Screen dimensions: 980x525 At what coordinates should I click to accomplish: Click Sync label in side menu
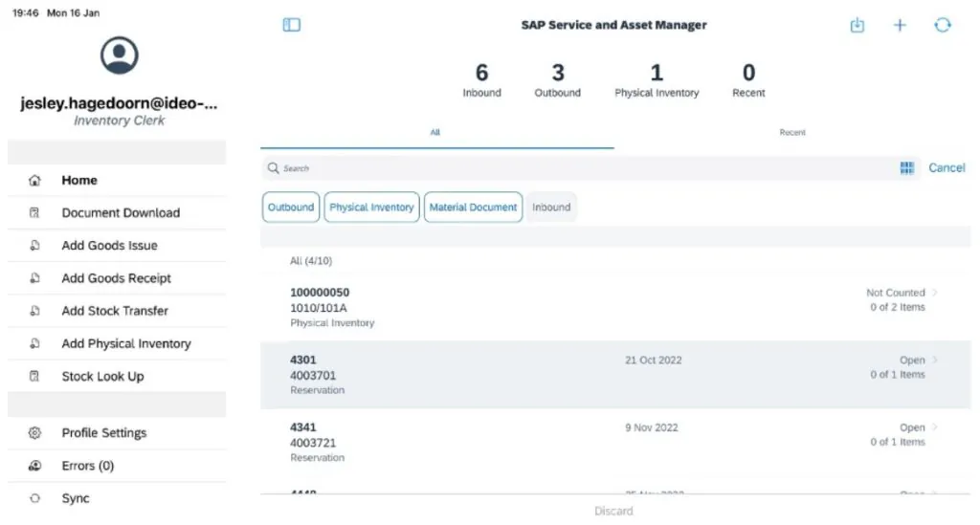pyautogui.click(x=76, y=498)
